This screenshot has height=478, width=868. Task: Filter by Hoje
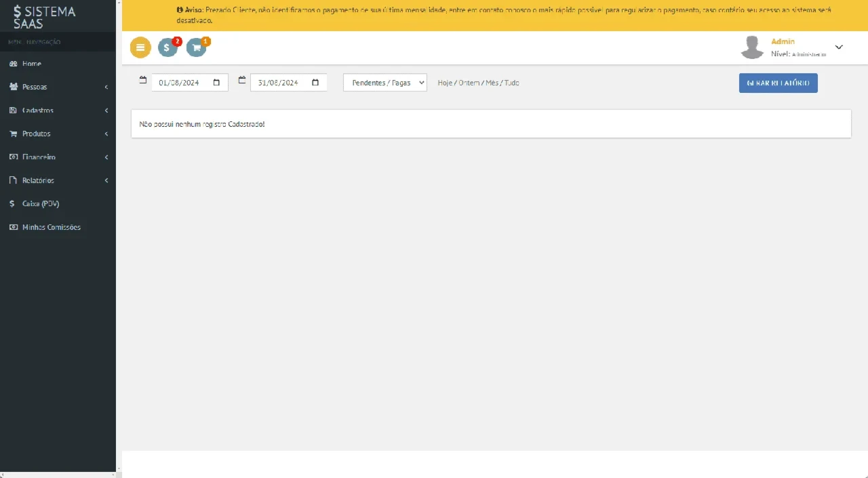pyautogui.click(x=445, y=83)
